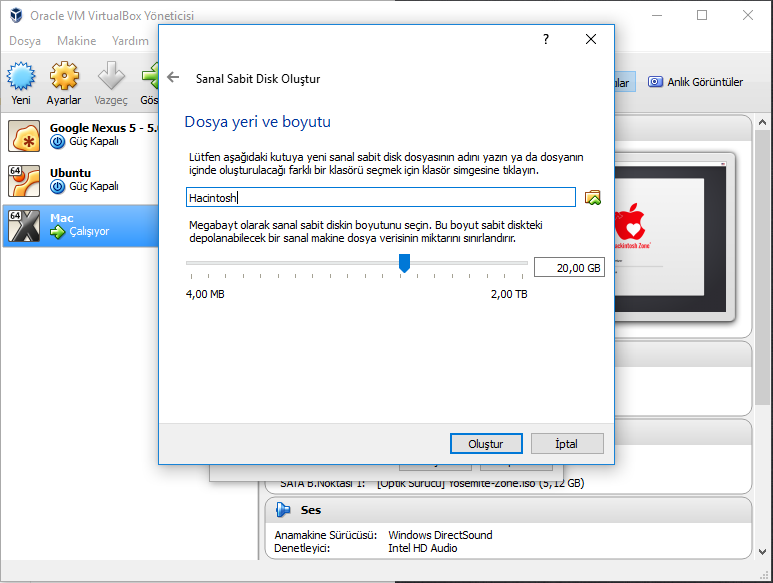This screenshot has height=583, width=773.
Task: Click the details pane scrollbar up arrow
Action: pos(762,122)
